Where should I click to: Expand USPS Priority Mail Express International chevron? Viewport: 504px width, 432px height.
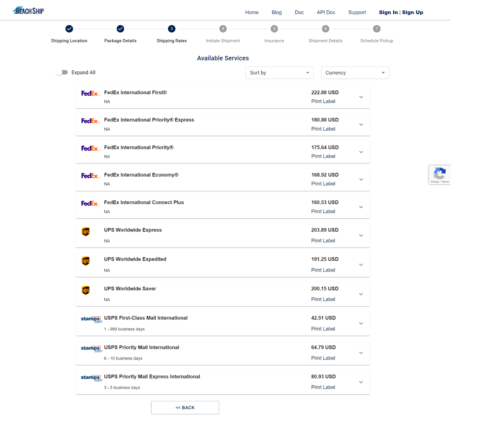pyautogui.click(x=361, y=382)
